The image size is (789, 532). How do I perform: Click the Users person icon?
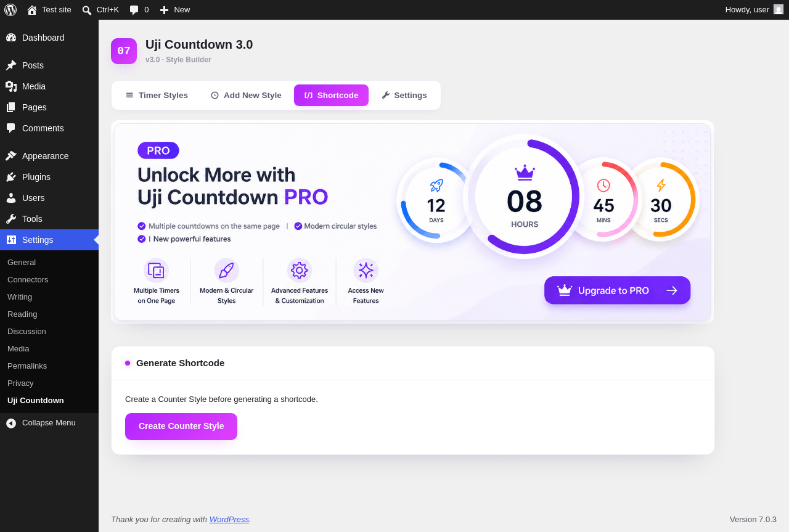tap(11, 198)
